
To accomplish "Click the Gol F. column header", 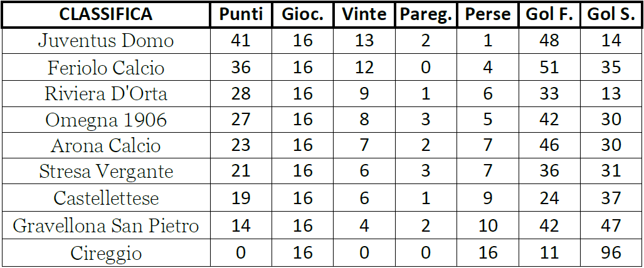I will [x=549, y=14].
